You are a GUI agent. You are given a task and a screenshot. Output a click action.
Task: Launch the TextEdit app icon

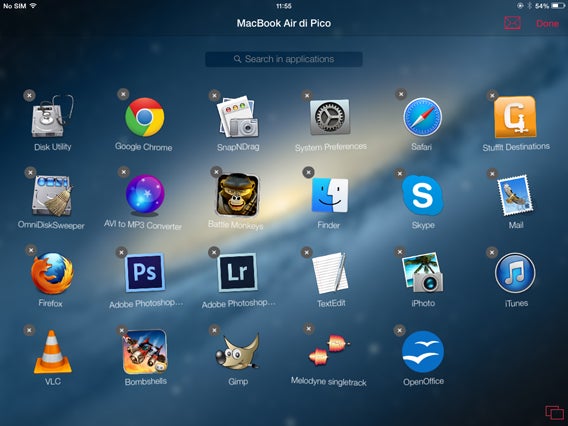pos(330,273)
